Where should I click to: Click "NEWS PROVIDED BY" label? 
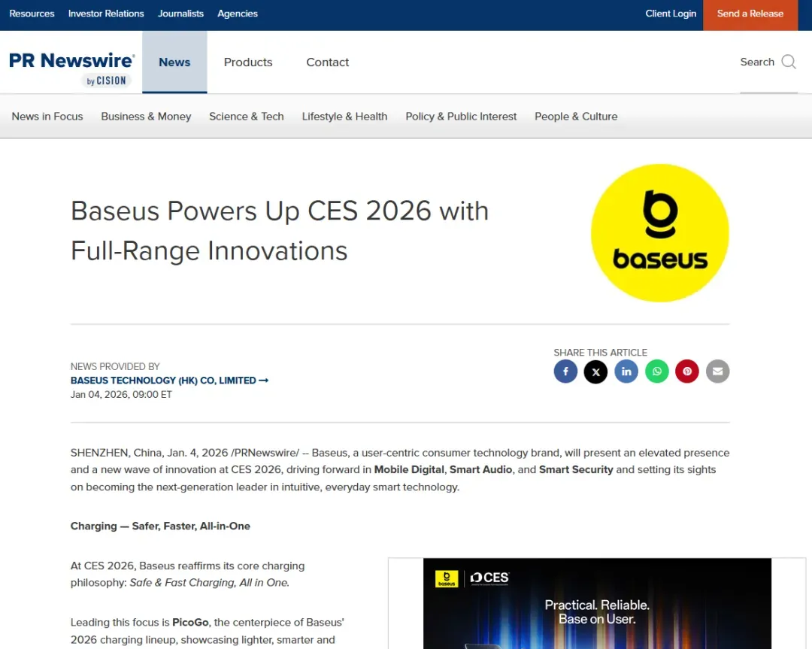click(x=115, y=367)
